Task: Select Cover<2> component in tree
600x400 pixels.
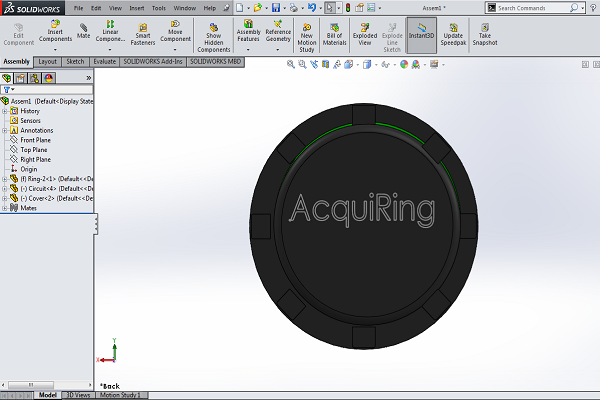Action: pos(51,198)
